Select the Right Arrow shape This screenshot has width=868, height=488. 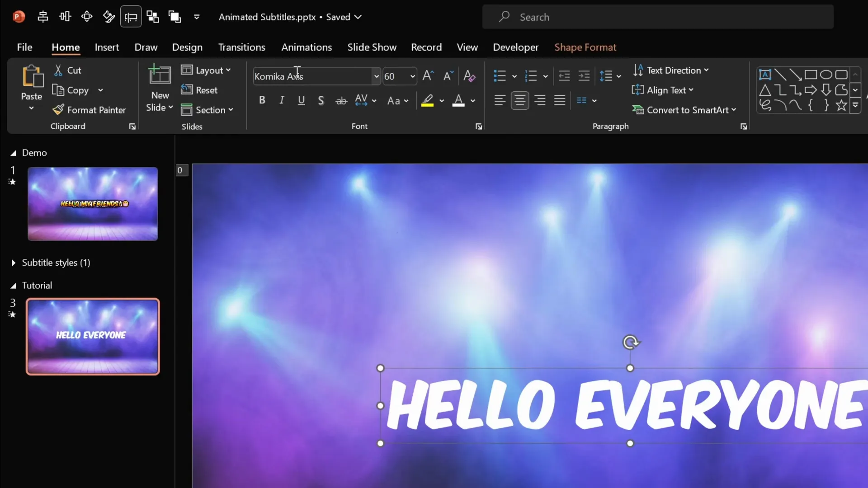[x=811, y=90]
